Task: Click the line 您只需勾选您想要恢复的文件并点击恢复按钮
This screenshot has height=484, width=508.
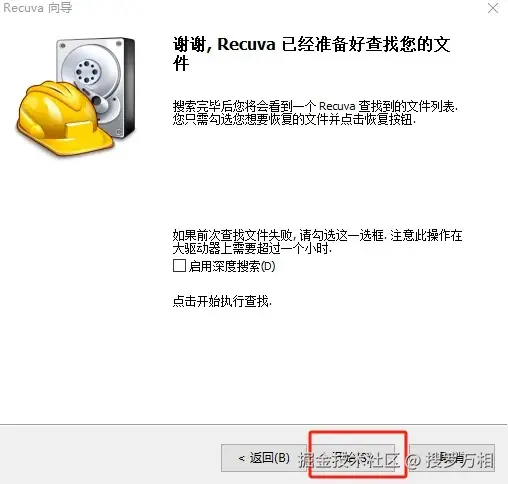Action: tap(294, 119)
